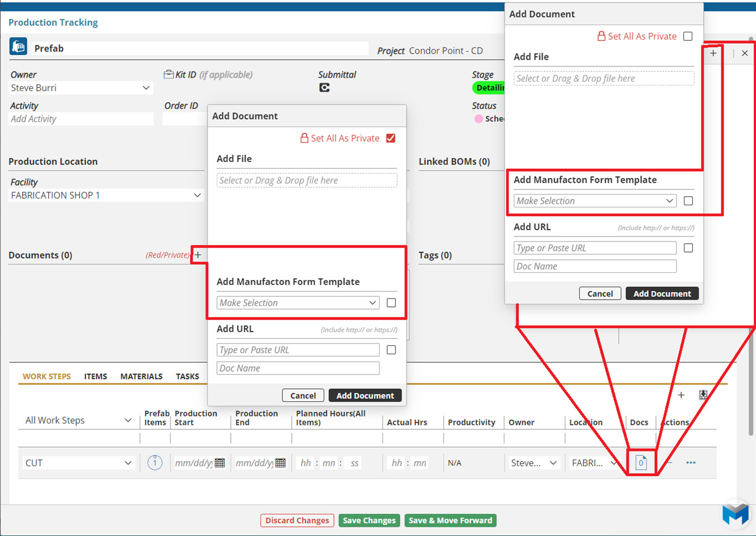Click the export download icon above the Actions column
This screenshot has width=756, height=536.
[703, 395]
